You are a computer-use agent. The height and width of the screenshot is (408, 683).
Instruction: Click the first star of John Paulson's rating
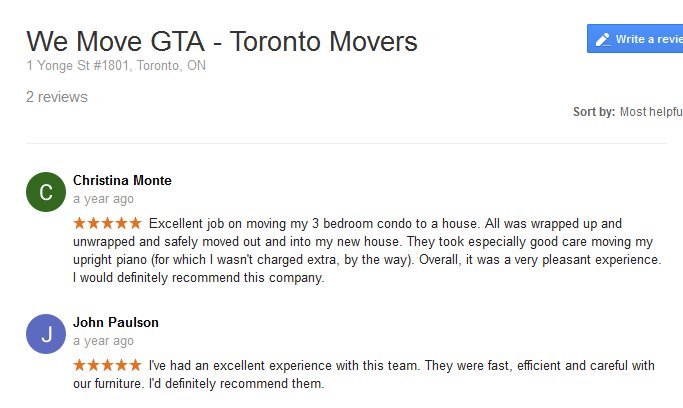(x=79, y=365)
